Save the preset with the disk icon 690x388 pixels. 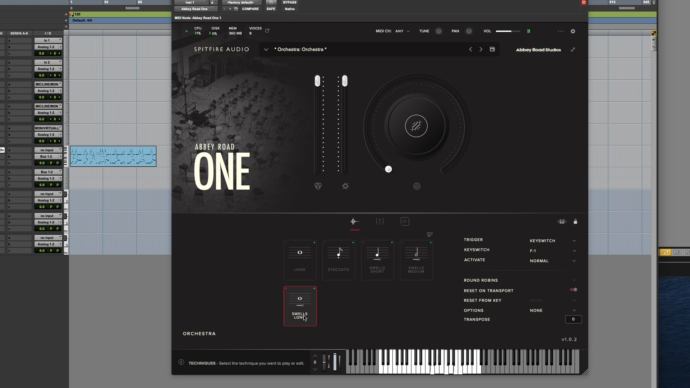pos(492,49)
